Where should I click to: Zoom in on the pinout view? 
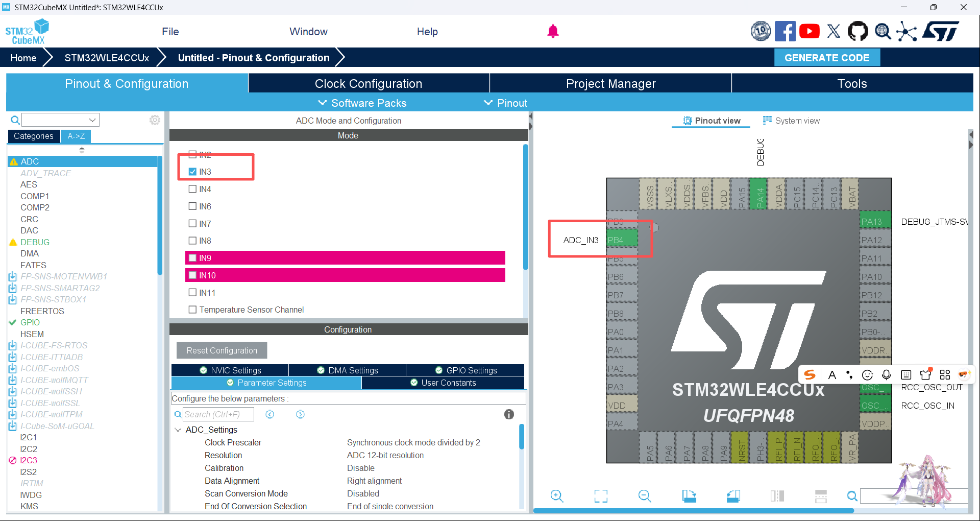pyautogui.click(x=557, y=496)
